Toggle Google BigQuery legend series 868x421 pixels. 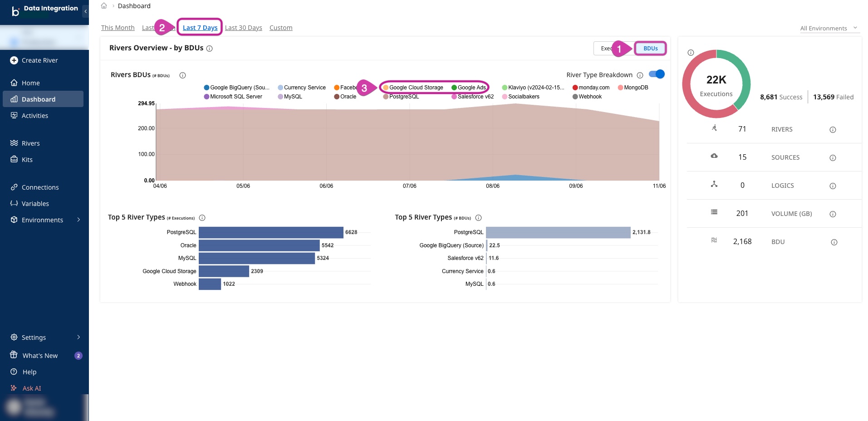(x=239, y=88)
